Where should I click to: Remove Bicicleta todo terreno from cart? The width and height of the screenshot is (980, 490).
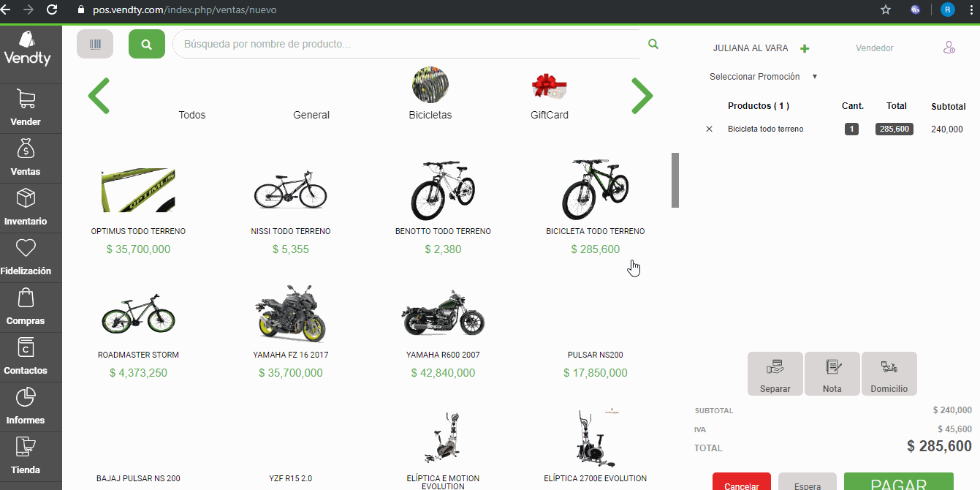[x=709, y=129]
